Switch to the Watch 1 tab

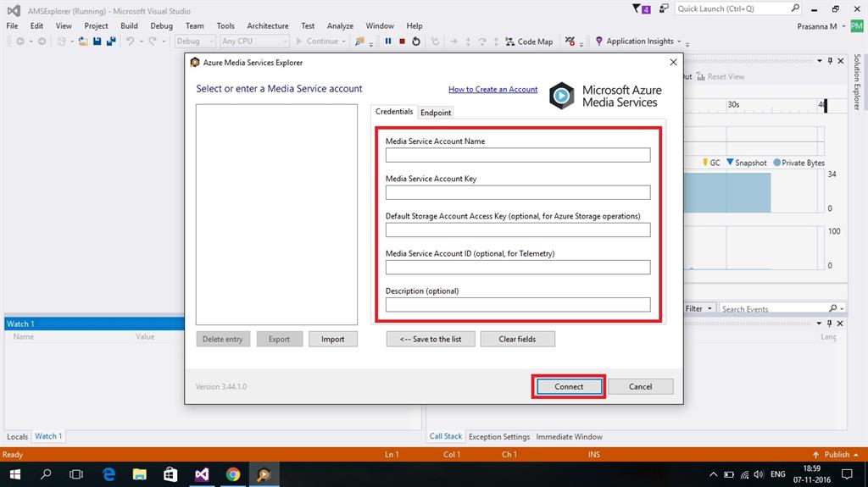48,436
